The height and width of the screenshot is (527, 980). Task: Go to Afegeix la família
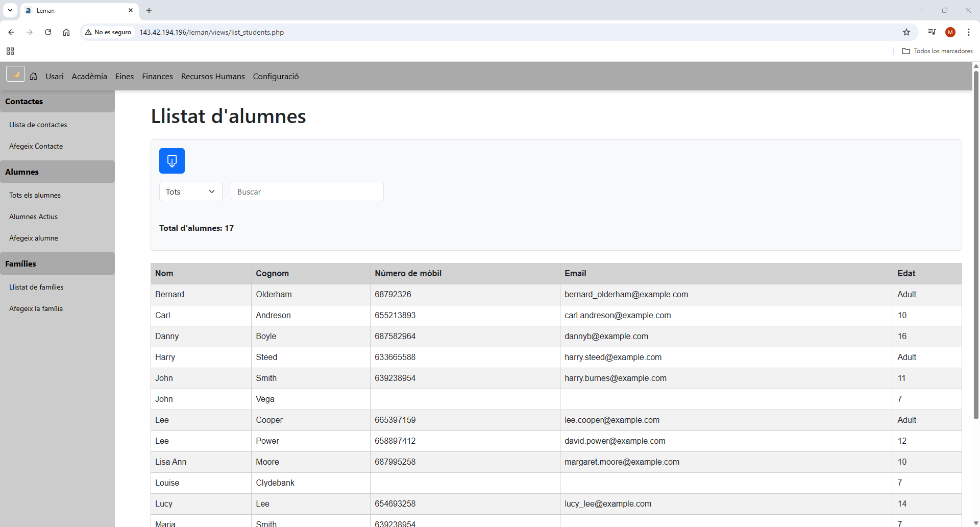pyautogui.click(x=36, y=308)
